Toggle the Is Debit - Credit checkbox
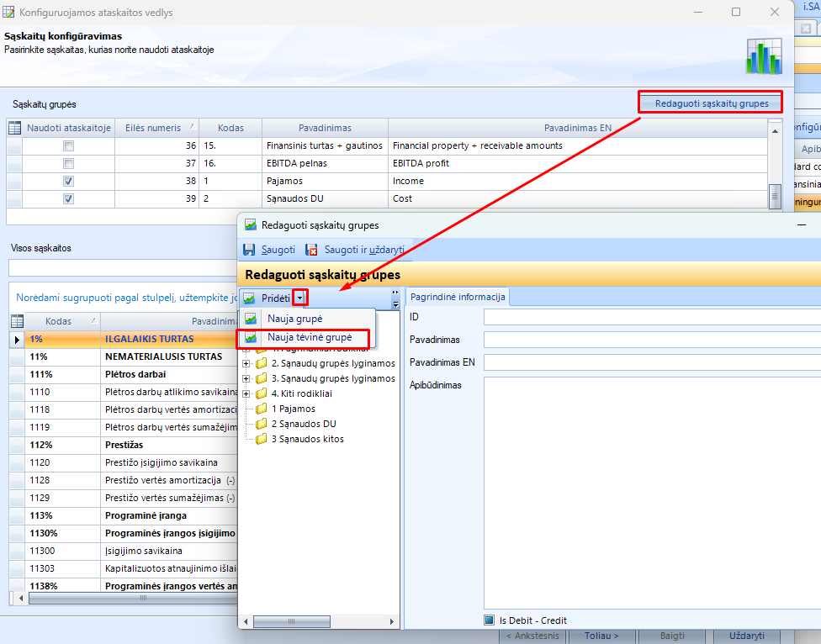 tap(489, 620)
